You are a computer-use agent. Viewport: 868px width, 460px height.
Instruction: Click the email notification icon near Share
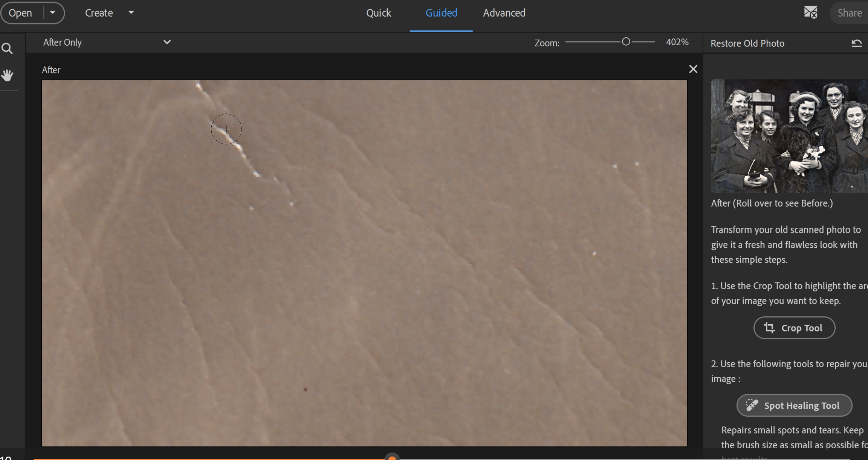click(x=811, y=12)
